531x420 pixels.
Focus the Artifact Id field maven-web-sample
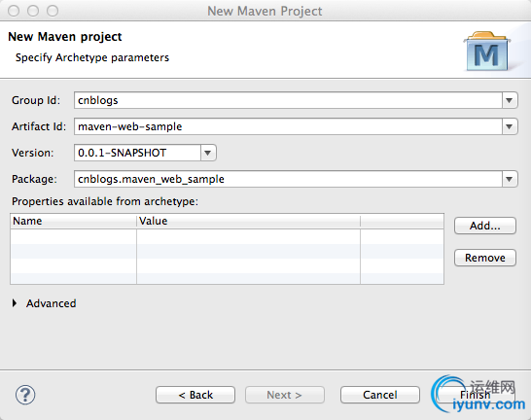[288, 126]
